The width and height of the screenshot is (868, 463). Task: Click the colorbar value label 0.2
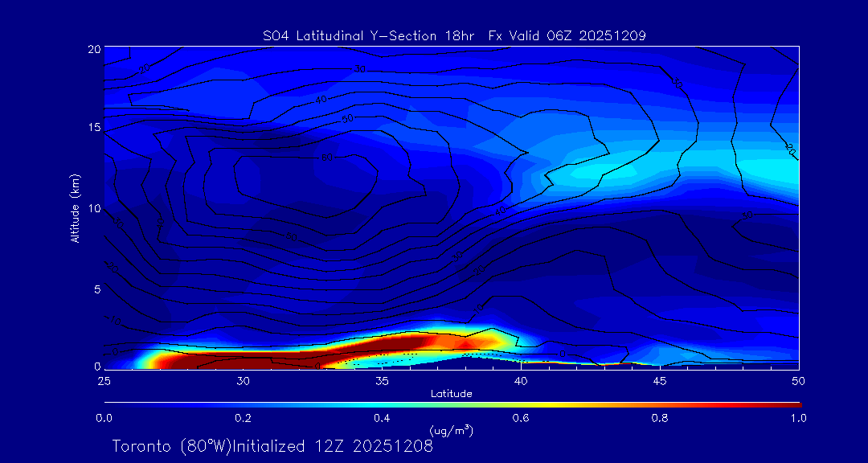(243, 418)
